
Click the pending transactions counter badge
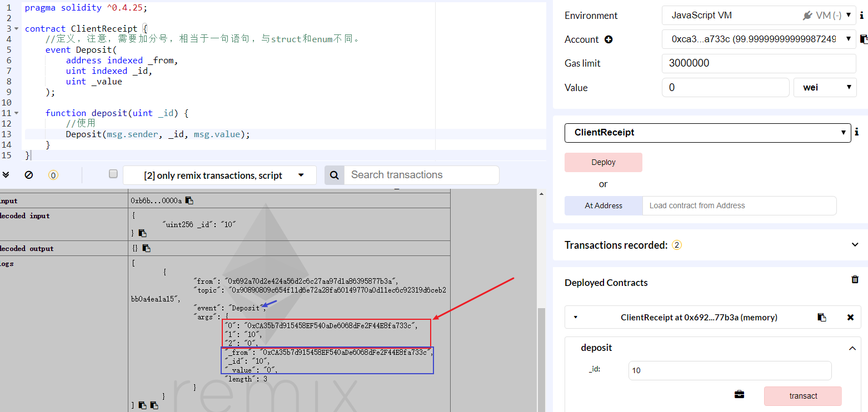(x=53, y=175)
